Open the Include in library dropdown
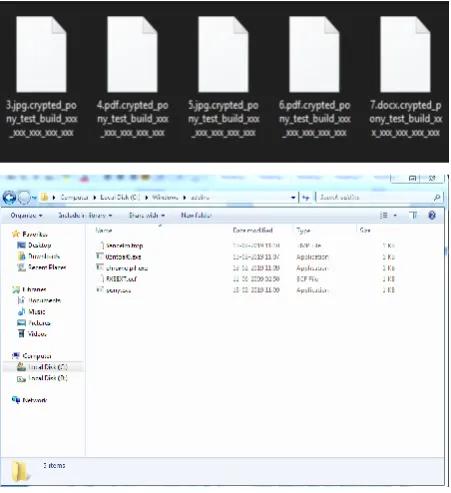Screen dimensions: 451x493 (85, 215)
